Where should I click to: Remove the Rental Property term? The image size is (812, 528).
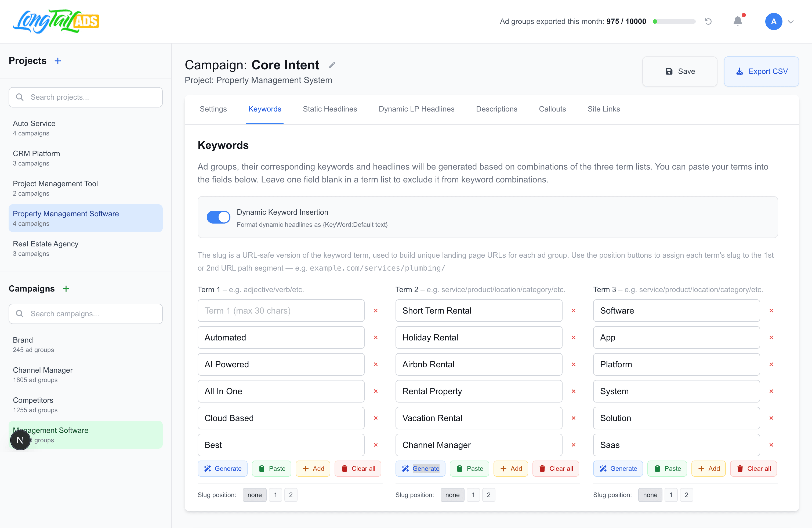[x=574, y=391]
